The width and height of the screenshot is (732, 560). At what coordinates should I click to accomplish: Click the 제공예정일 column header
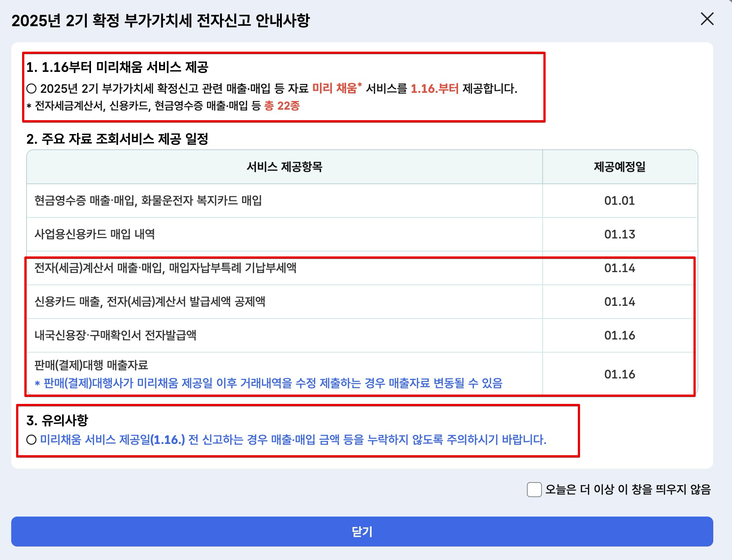tap(619, 167)
